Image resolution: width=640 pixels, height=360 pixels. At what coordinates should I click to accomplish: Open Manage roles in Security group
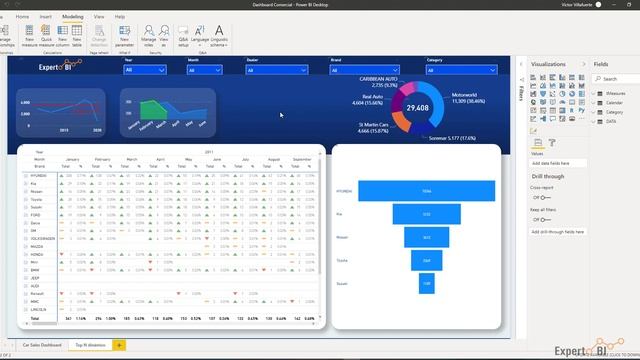click(x=149, y=36)
